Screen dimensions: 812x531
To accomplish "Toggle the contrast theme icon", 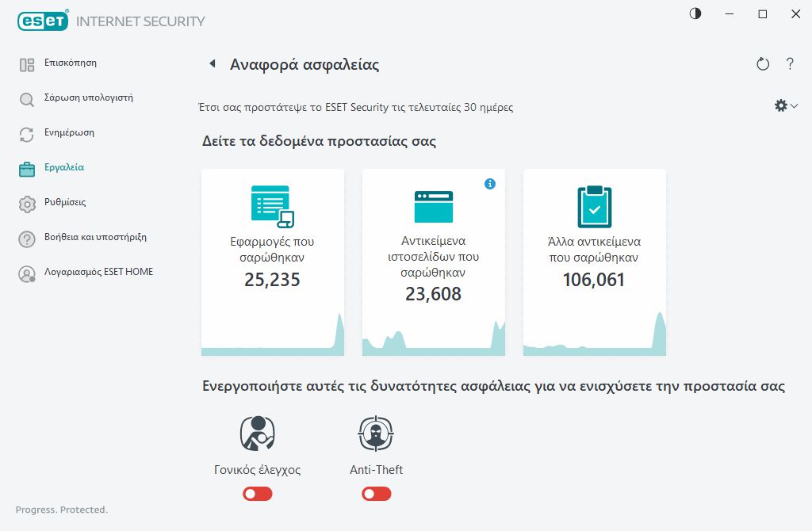I will [695, 14].
